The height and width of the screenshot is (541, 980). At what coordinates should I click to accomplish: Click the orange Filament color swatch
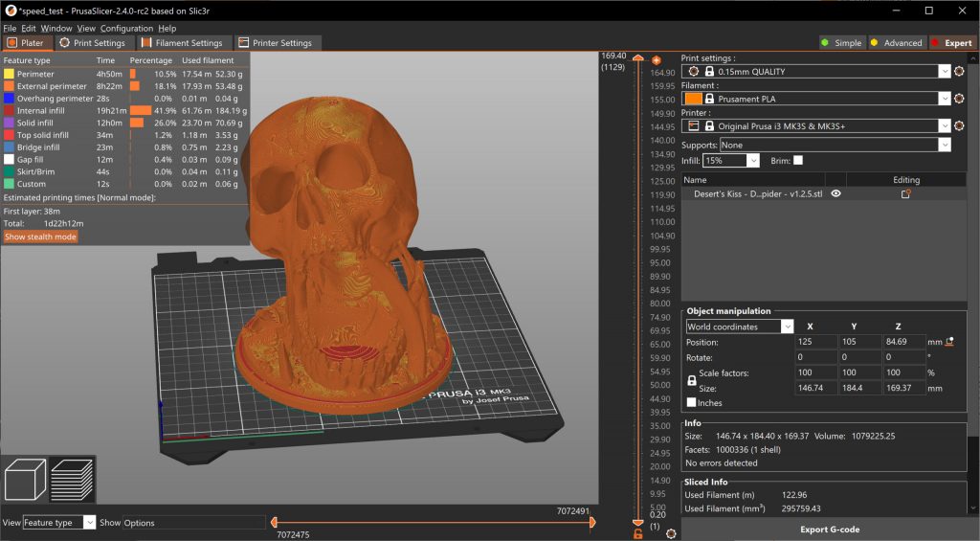[693, 99]
